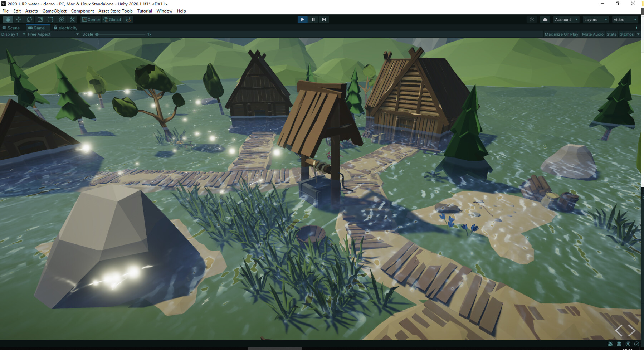This screenshot has height=350, width=644.
Task: Enable Maximize On Play
Action: [x=561, y=34]
